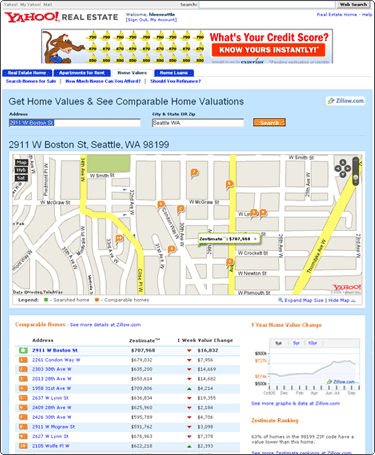Show the 1yr chart tab
This screenshot has width=375, height=455.
click(279, 343)
